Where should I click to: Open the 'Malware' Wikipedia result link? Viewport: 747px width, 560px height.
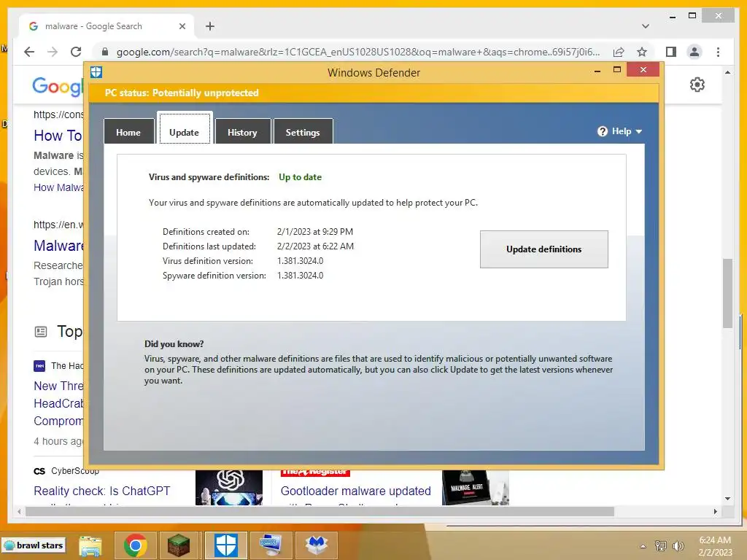(58, 246)
